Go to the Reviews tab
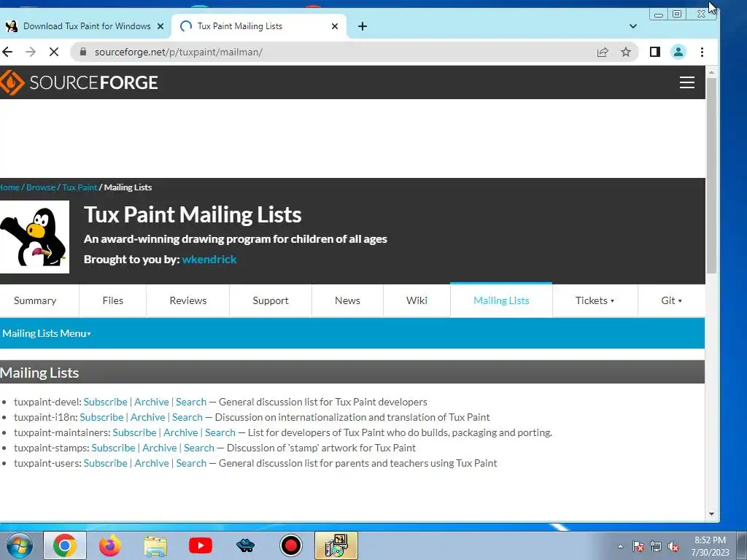Viewport: 747px width, 560px height. click(x=188, y=300)
